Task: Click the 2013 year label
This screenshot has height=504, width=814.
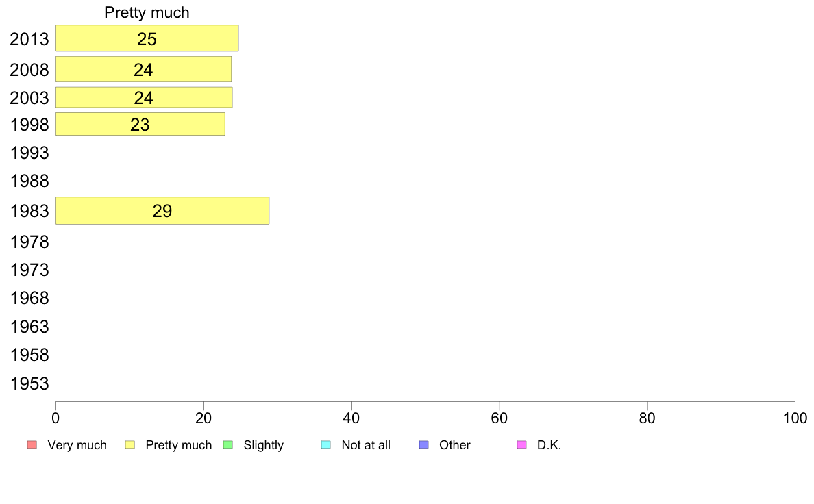Action: point(29,40)
